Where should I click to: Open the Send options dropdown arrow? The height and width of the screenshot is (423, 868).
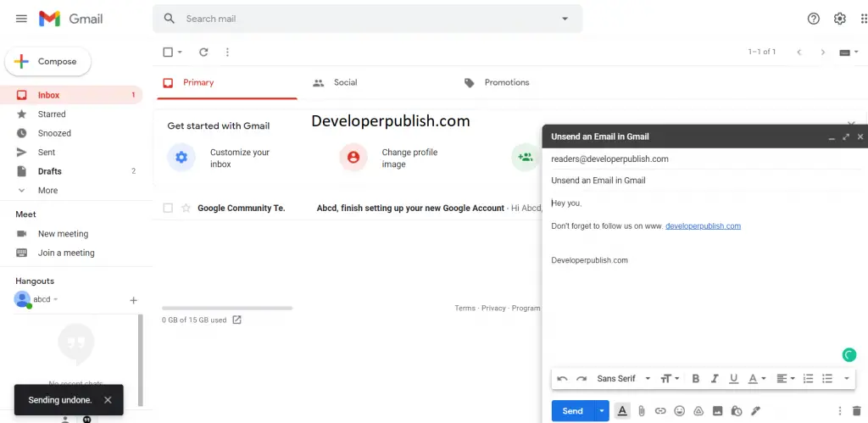tap(602, 411)
